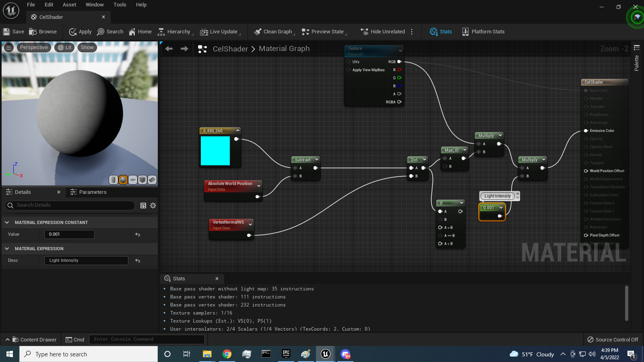Viewport: 644px width, 362px height.
Task: Click the cyan constant color swatch
Action: pyautogui.click(x=215, y=151)
